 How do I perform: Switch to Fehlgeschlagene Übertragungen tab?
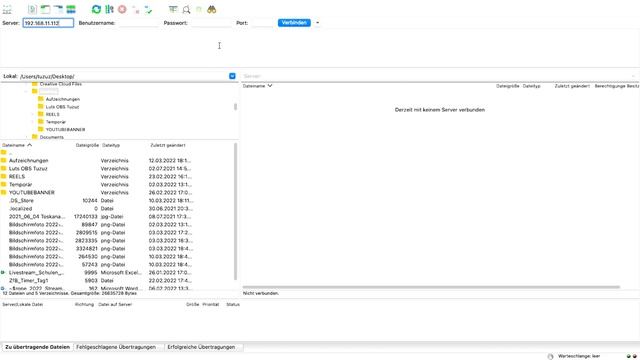116,347
